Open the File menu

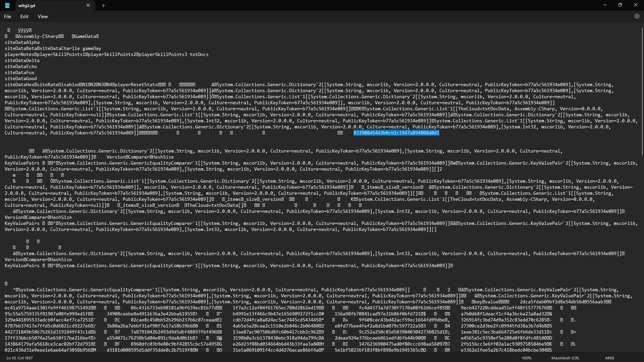[7, 16]
